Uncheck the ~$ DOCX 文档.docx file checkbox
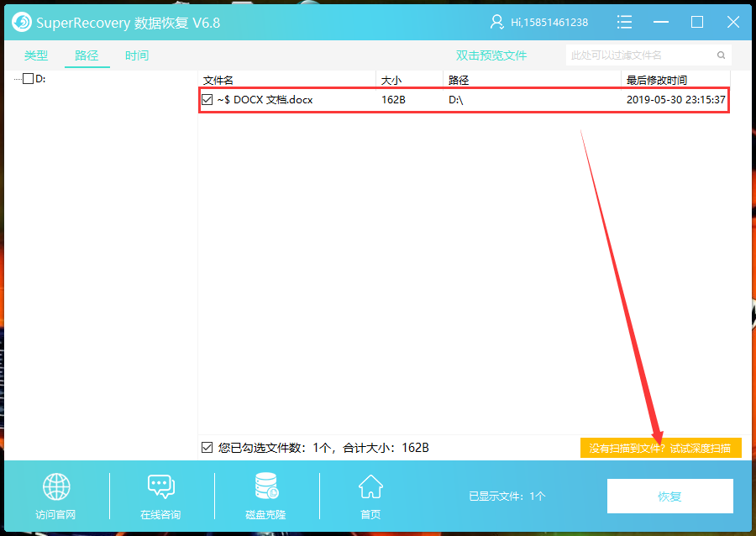Screen dimensions: 756x536 click(207, 100)
